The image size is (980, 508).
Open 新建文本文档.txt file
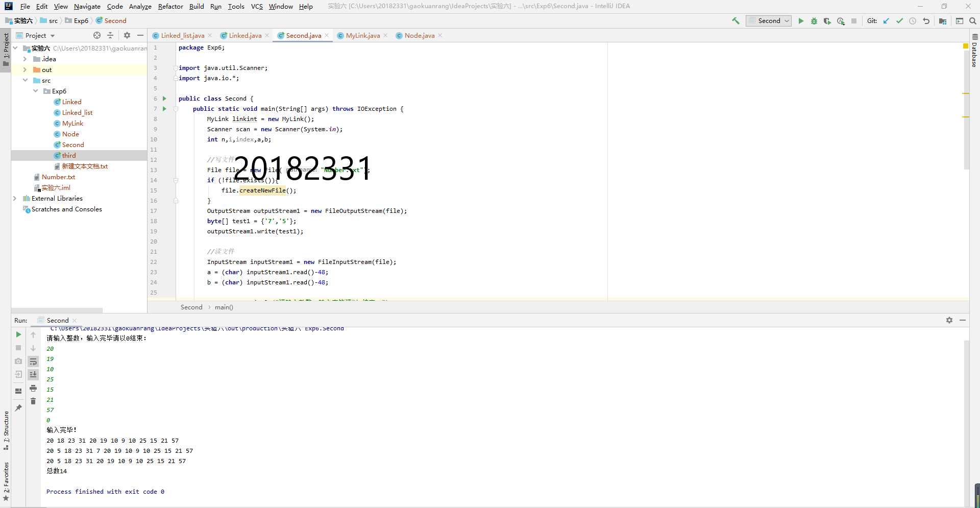(85, 166)
